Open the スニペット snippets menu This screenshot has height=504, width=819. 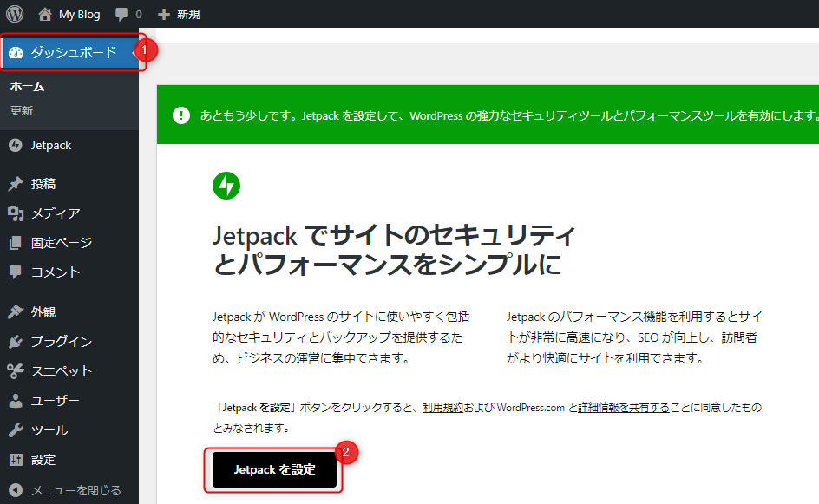click(x=61, y=370)
